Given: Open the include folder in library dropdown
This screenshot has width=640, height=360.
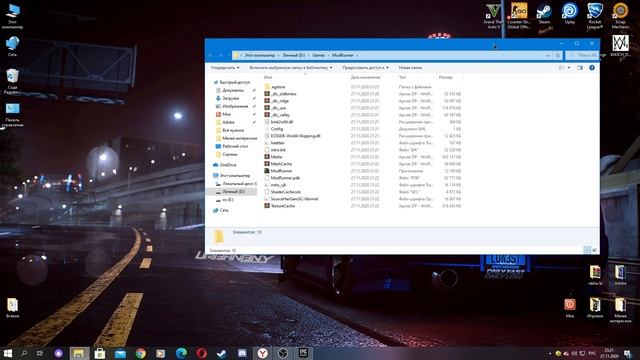Looking at the screenshot, I should click(x=291, y=67).
